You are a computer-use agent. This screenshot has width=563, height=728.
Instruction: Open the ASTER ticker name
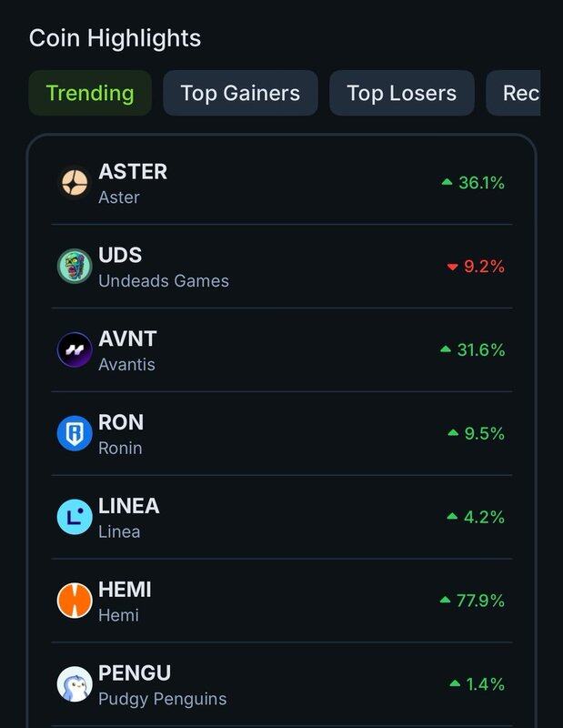[133, 171]
